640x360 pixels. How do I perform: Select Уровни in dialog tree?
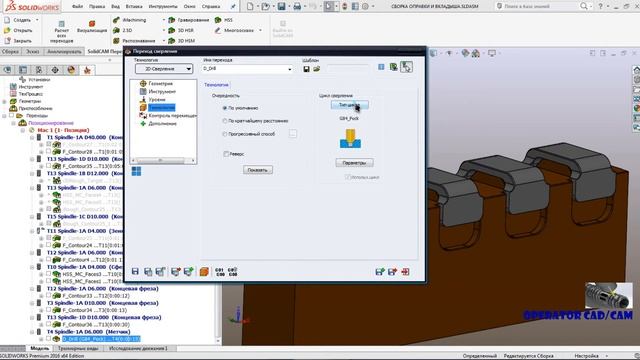[x=157, y=99]
